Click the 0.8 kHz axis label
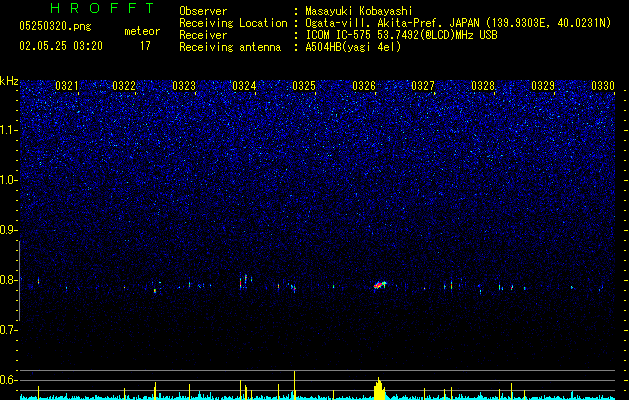 pos(9,280)
